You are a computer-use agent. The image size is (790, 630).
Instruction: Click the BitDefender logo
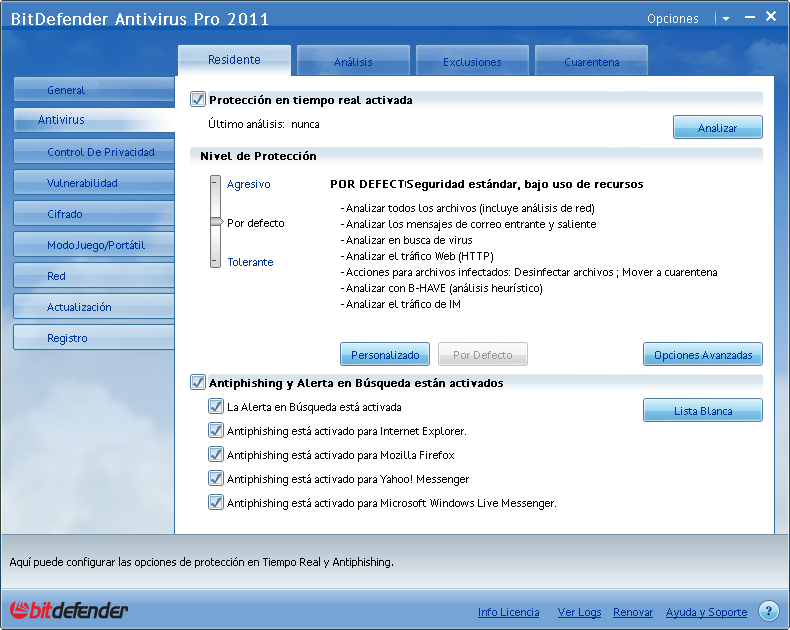[69, 610]
